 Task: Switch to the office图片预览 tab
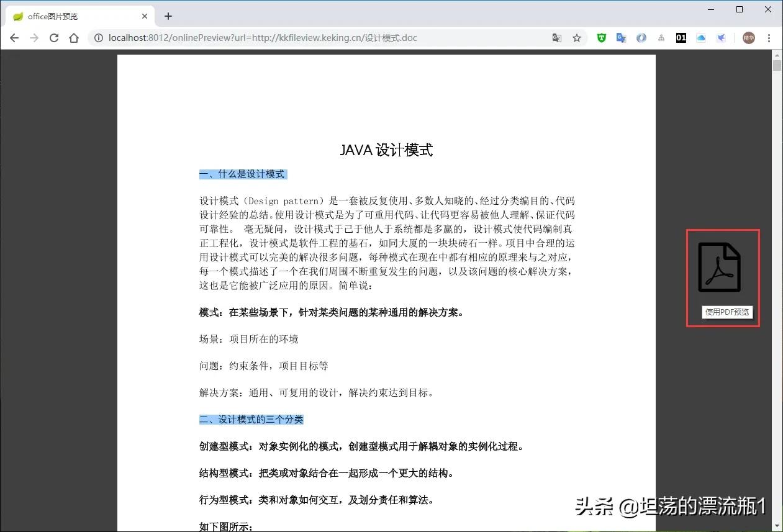[x=75, y=16]
